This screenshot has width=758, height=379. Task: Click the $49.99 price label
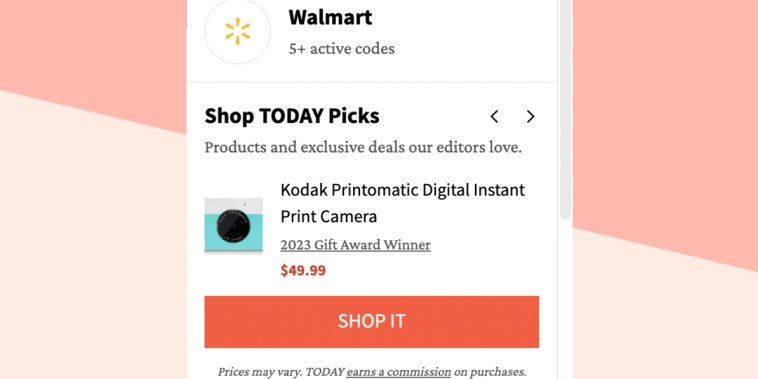pos(303,271)
